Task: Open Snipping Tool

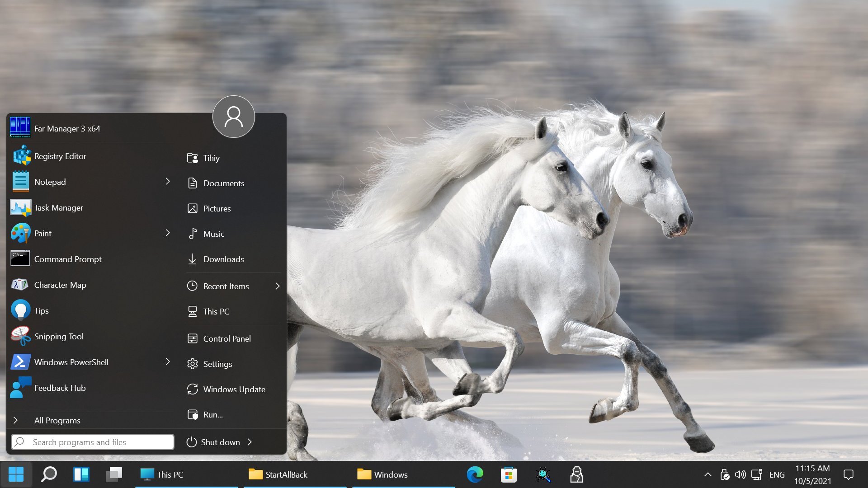Action: (x=58, y=337)
